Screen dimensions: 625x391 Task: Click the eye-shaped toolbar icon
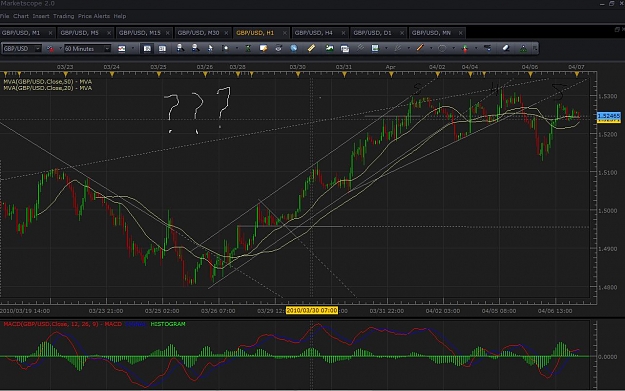coord(279,48)
